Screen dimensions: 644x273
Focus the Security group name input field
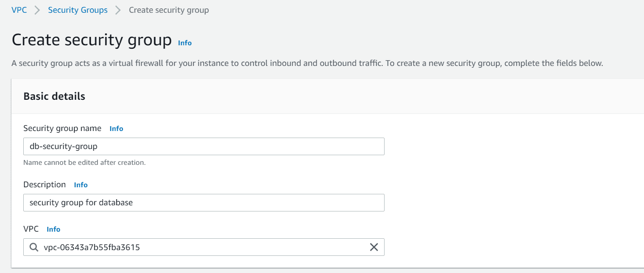[x=204, y=146]
